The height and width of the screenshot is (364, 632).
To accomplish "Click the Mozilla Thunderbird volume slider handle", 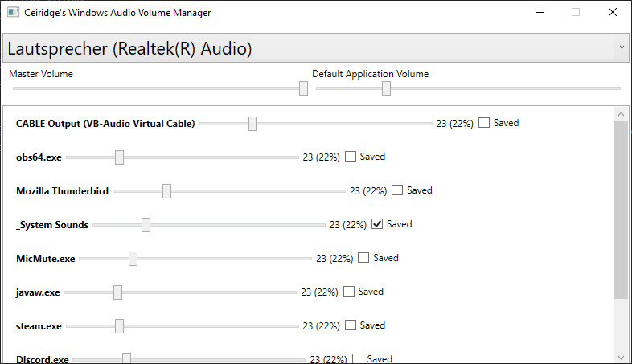I will tap(167, 191).
